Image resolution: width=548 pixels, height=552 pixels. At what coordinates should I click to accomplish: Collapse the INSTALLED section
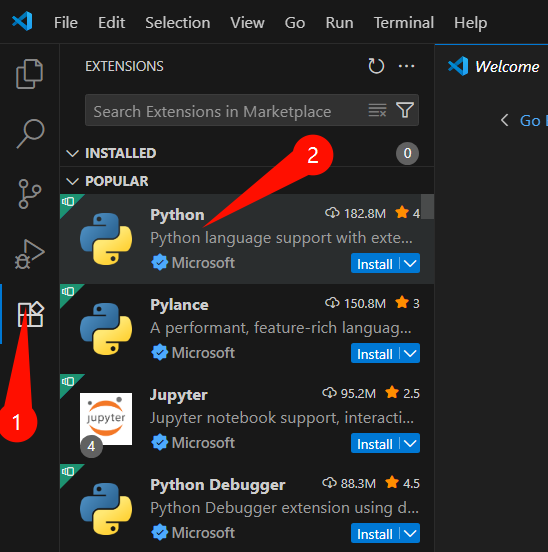click(x=73, y=153)
